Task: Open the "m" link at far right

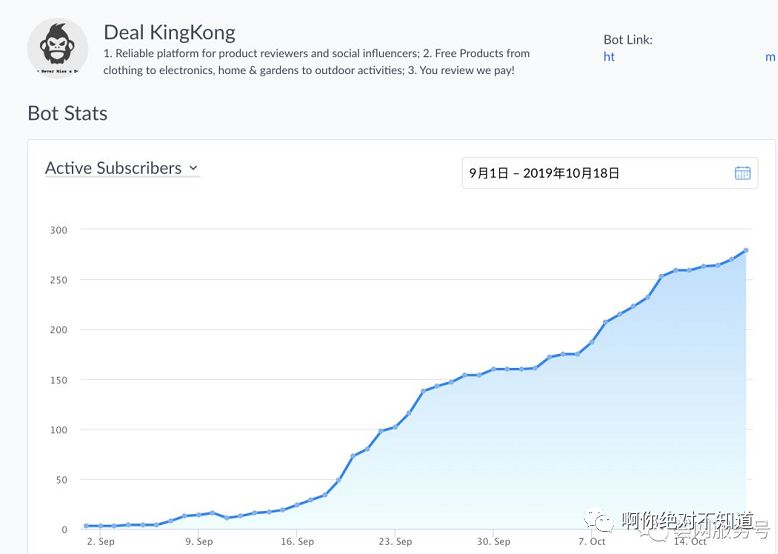Action: tap(770, 57)
